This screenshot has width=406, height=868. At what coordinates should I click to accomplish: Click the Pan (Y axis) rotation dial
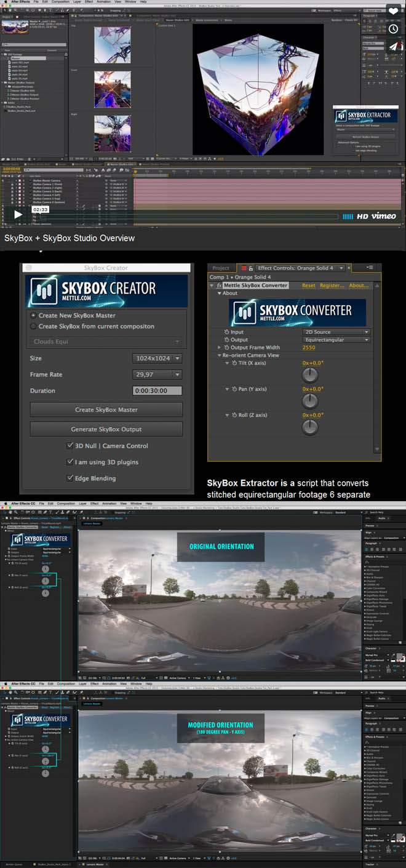click(310, 401)
